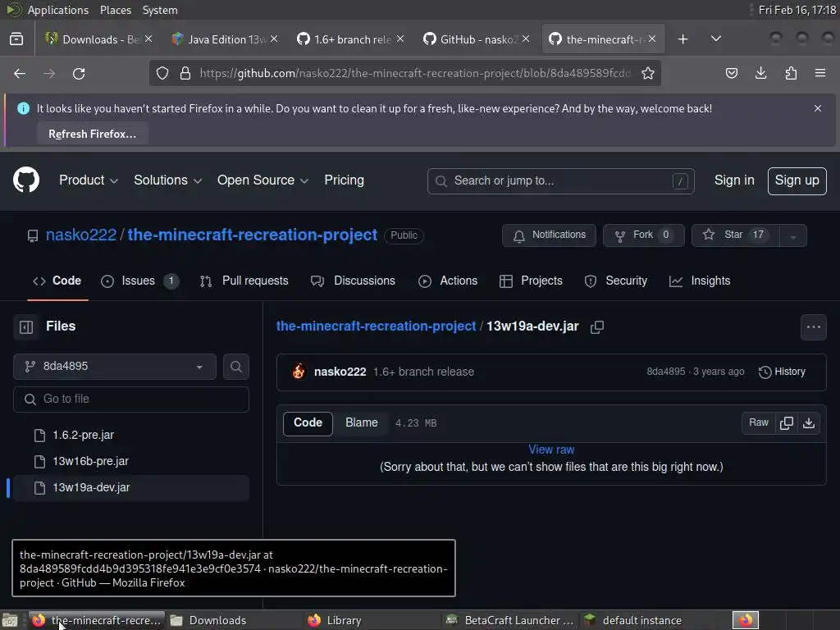The width and height of the screenshot is (840, 630).
Task: Open the Security tab
Action: [x=616, y=281]
